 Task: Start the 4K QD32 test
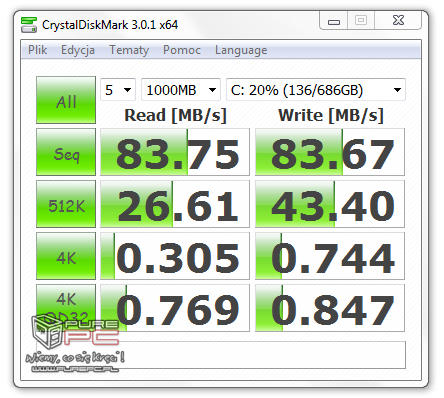tap(66, 308)
